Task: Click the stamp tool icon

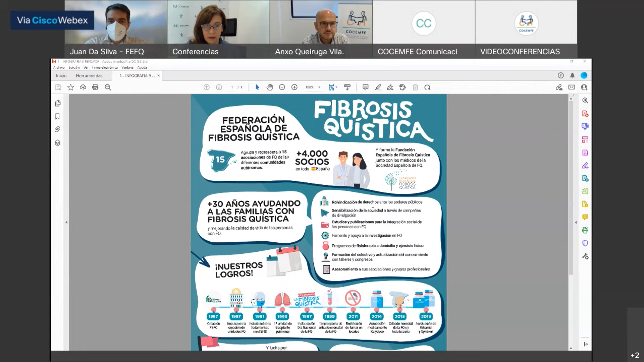Action: (403, 87)
